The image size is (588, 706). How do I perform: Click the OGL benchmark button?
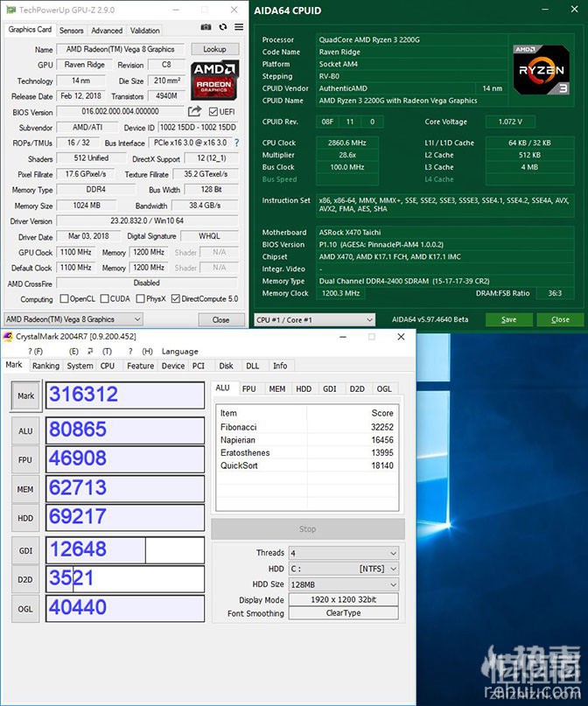point(25,609)
